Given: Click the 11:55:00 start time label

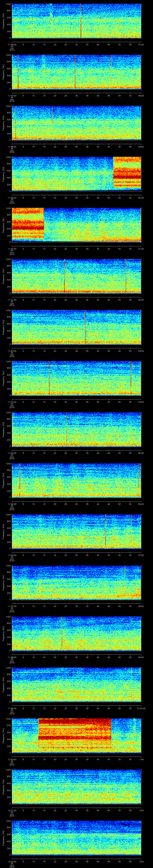Looking at the screenshot, I should (x=12, y=504).
